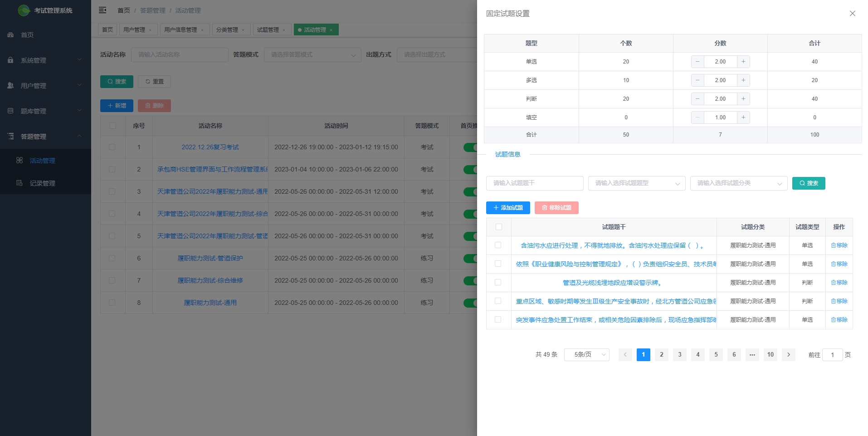
Task: Close the 分类管理 tab with its x
Action: (x=243, y=30)
